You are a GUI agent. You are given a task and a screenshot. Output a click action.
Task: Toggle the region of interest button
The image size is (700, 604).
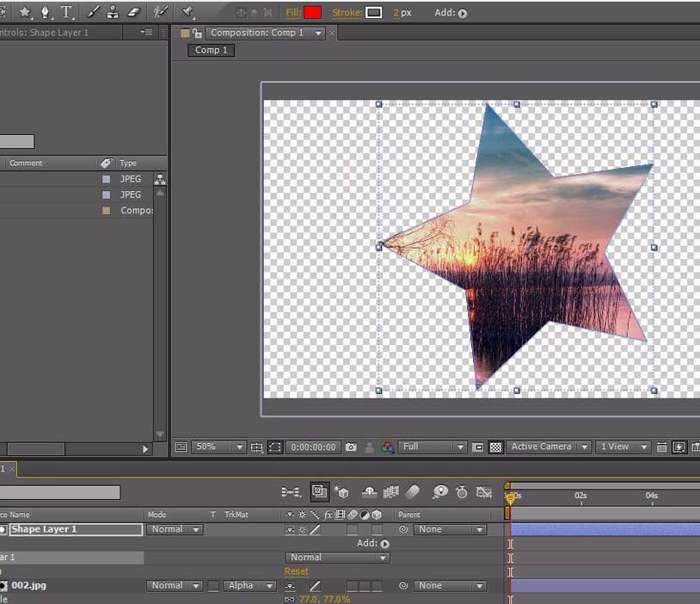click(274, 447)
